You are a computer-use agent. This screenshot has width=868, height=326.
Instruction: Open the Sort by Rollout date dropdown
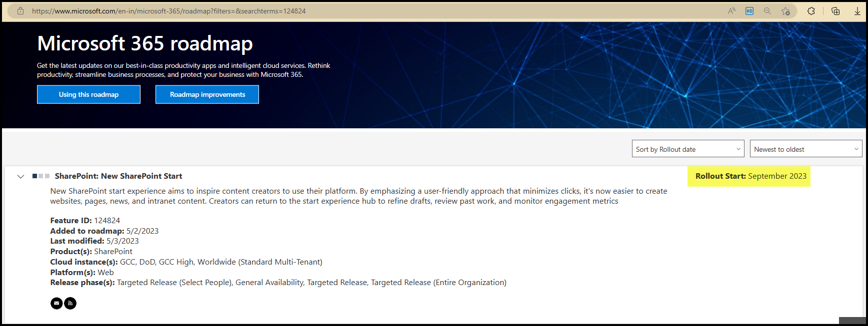coord(687,149)
